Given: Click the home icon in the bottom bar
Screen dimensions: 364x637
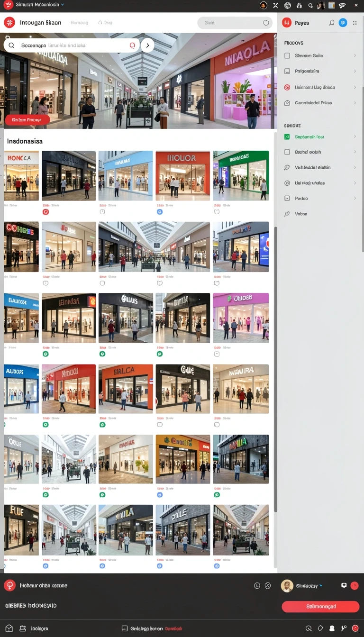Looking at the screenshot, I should click(x=9, y=628).
